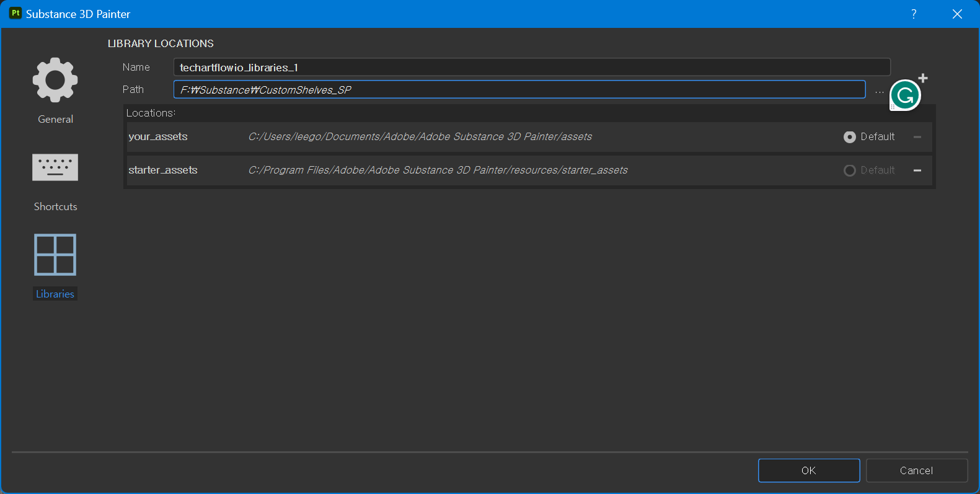Click the Name field label
The image size is (980, 494).
click(136, 67)
